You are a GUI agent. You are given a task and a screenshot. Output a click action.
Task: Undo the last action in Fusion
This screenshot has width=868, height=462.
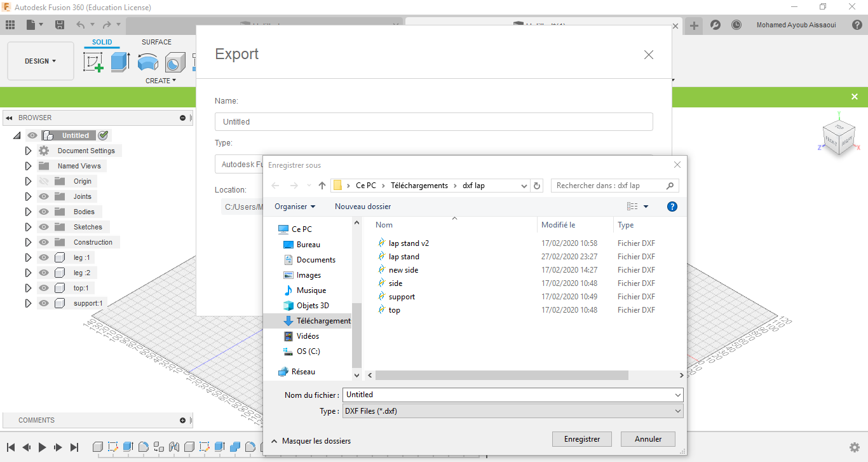coord(80,25)
